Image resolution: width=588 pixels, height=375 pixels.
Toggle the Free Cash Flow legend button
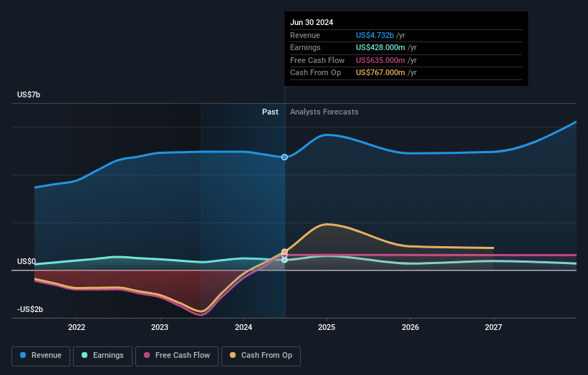coord(177,356)
